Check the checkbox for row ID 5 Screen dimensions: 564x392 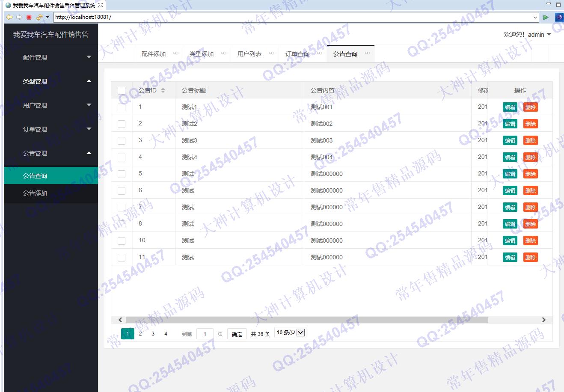tap(122, 174)
